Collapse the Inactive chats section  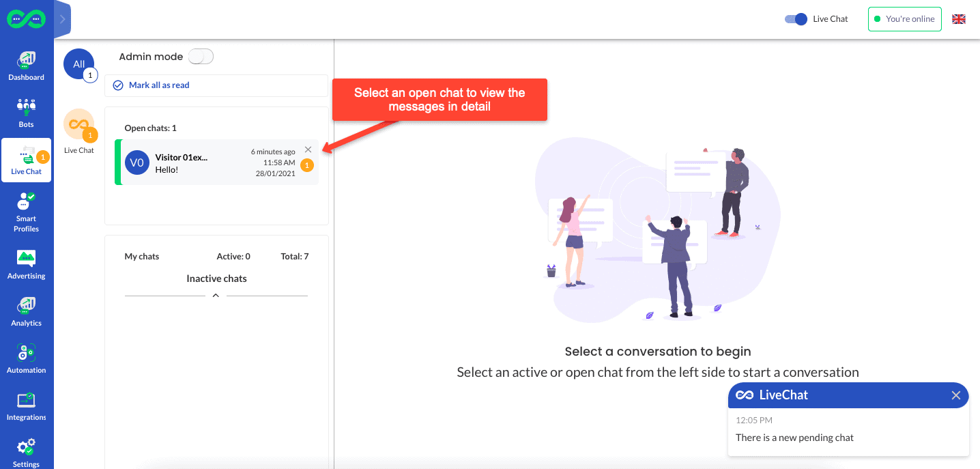point(216,296)
